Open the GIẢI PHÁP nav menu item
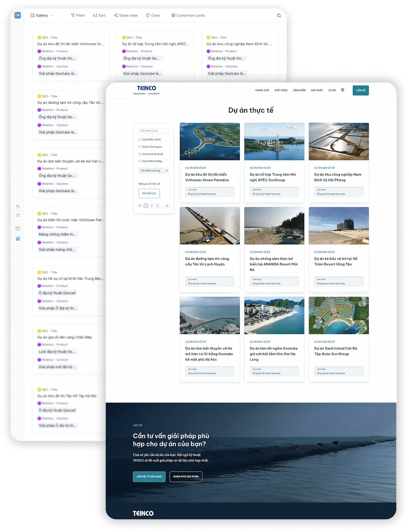The width and height of the screenshot is (409, 532). (317, 90)
